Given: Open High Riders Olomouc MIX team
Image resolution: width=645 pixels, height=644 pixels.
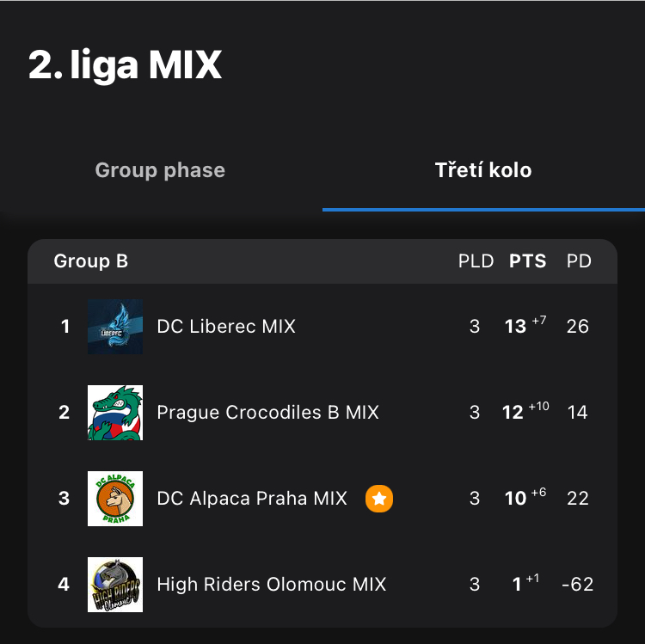Looking at the screenshot, I should point(272,585).
